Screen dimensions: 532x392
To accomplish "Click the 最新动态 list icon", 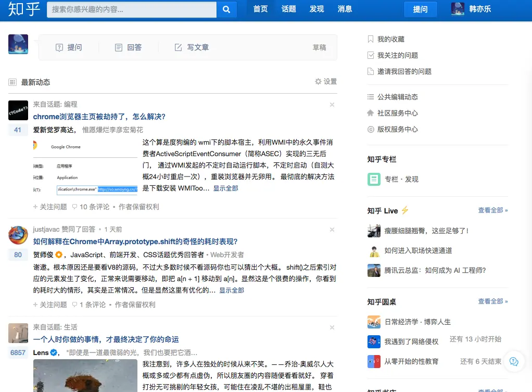I will [12, 82].
